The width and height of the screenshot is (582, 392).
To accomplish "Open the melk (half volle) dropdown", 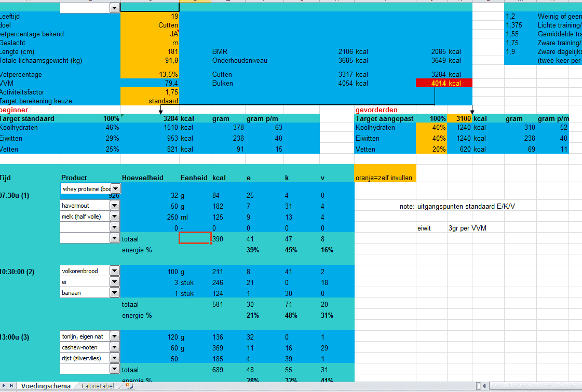I will coord(115,217).
